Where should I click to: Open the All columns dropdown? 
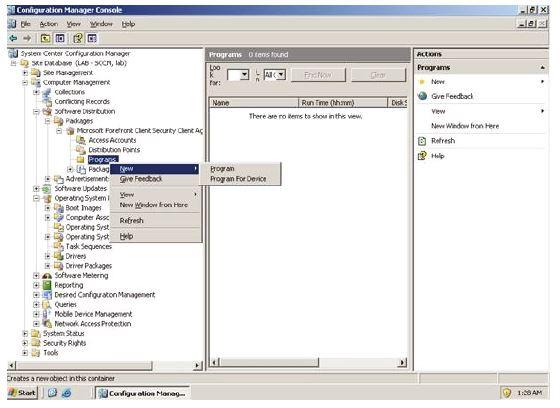pyautogui.click(x=281, y=75)
